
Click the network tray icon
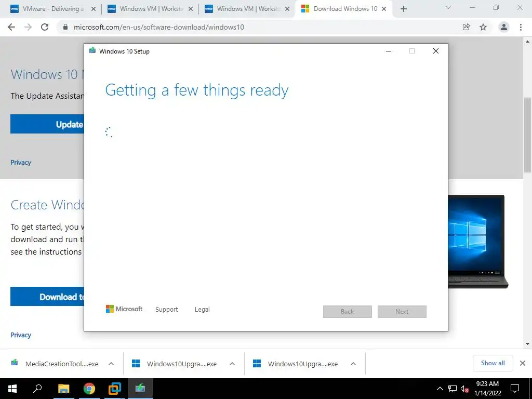click(x=453, y=389)
